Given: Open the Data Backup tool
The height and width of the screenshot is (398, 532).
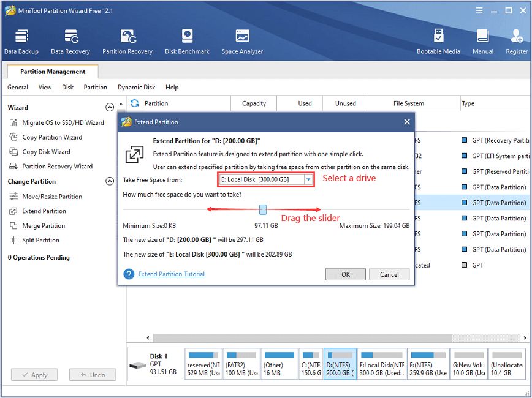Looking at the screenshot, I should [x=21, y=42].
